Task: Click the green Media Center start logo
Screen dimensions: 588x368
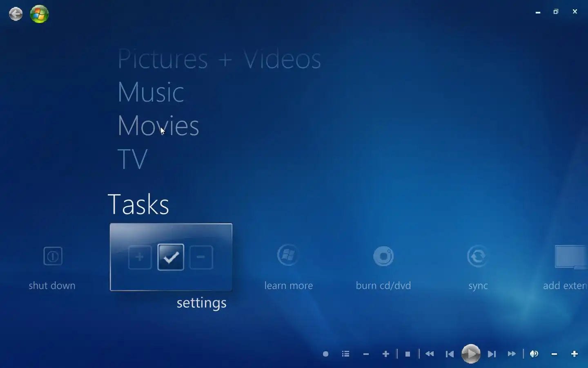Action: pos(40,14)
